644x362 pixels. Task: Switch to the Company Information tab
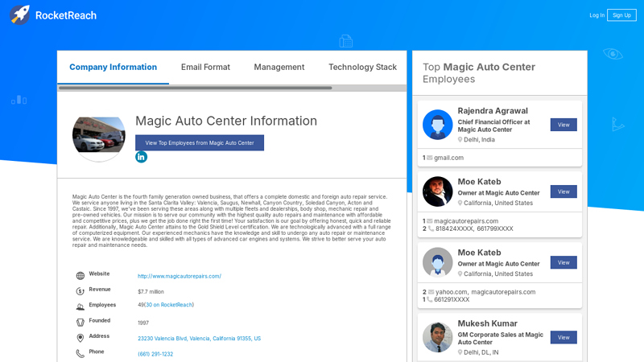click(x=113, y=67)
